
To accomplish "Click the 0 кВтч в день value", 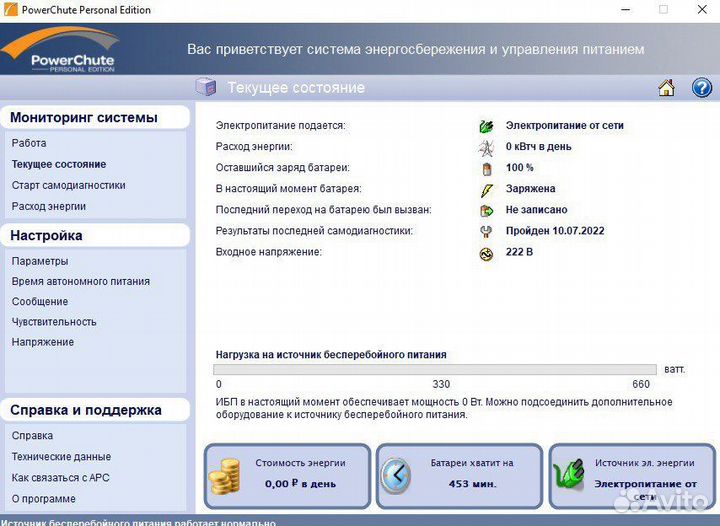I will click(539, 146).
